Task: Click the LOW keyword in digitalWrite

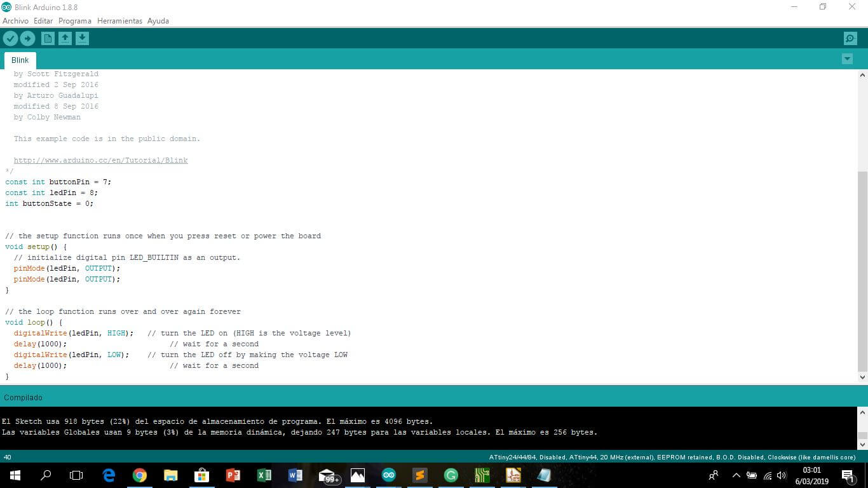Action: coord(114,355)
